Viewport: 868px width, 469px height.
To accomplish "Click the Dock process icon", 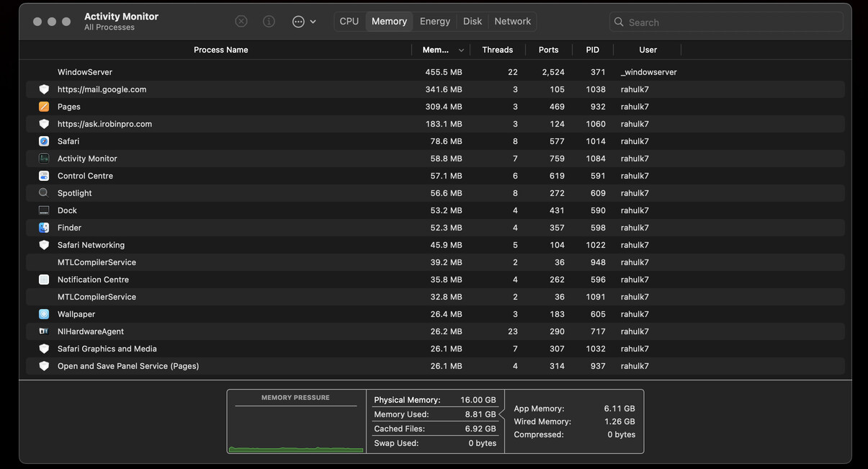I will 44,210.
